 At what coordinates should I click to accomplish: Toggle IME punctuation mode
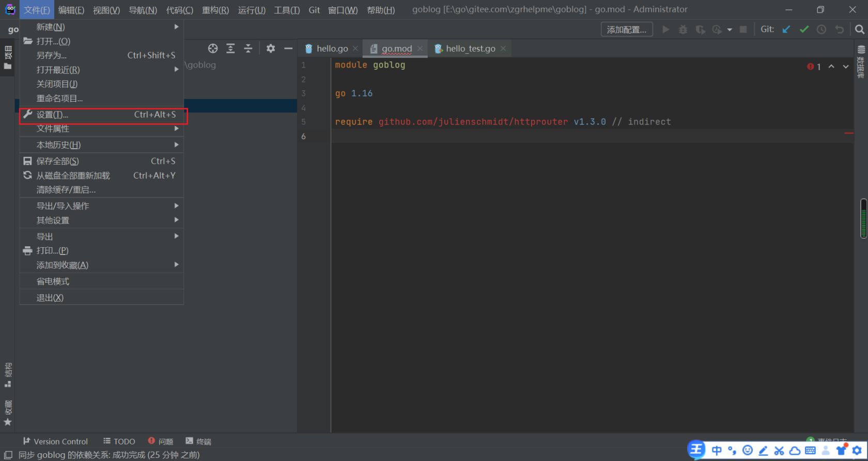pyautogui.click(x=732, y=450)
